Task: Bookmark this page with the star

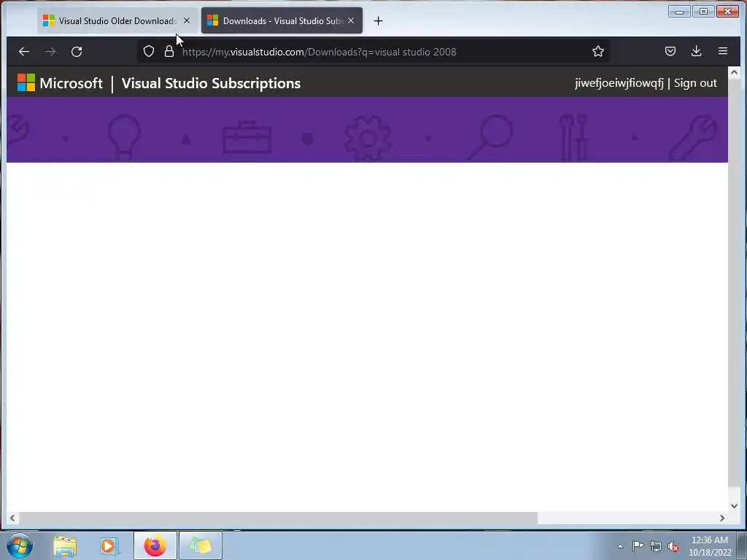Action: (598, 52)
